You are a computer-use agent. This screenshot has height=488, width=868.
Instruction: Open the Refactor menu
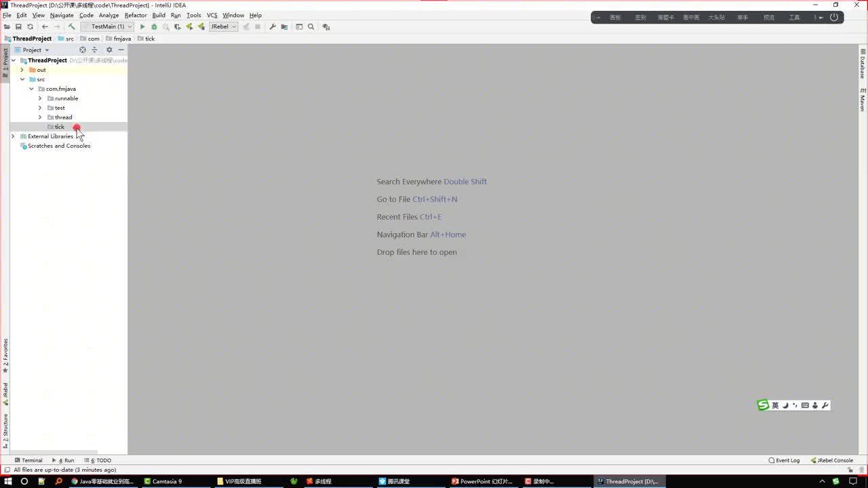click(x=136, y=15)
